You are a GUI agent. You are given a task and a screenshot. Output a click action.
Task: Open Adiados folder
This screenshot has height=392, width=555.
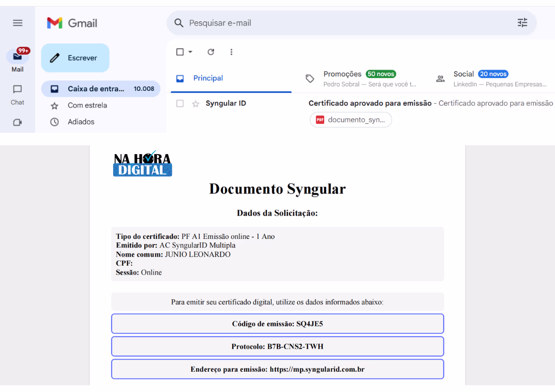pos(81,122)
